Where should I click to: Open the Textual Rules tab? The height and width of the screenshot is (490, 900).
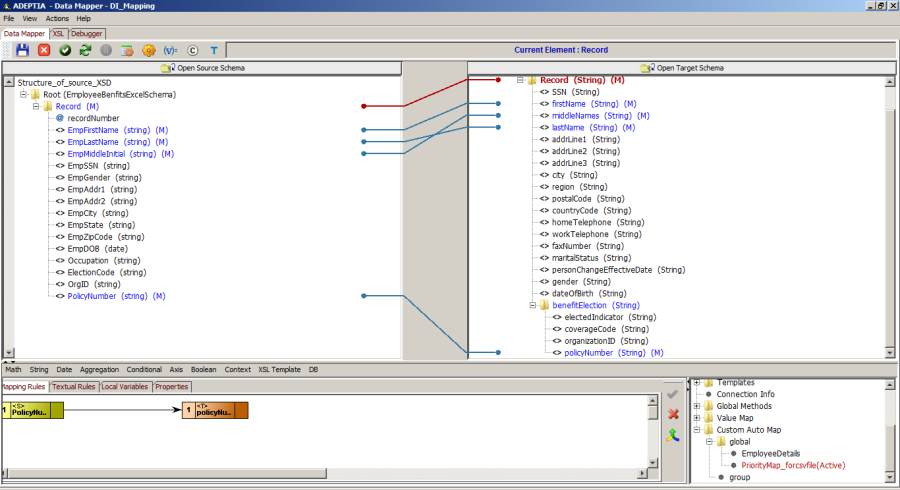(x=73, y=387)
